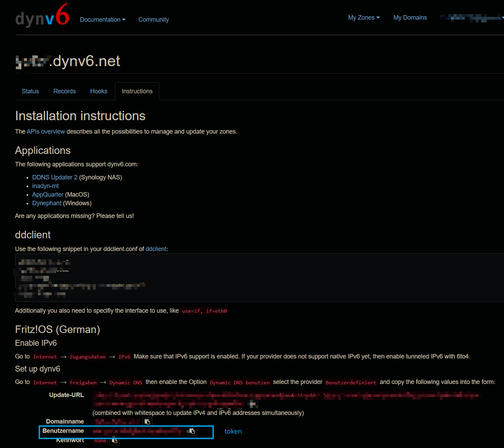Click the dynv6 logo
The width and height of the screenshot is (504, 448).
tap(42, 16)
